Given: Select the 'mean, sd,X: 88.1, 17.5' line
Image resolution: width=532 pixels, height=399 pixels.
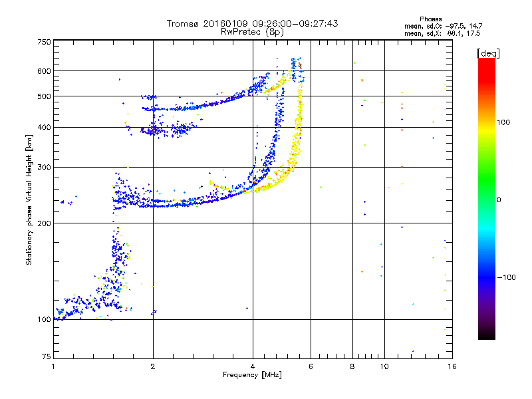Looking at the screenshot, I should (x=442, y=33).
